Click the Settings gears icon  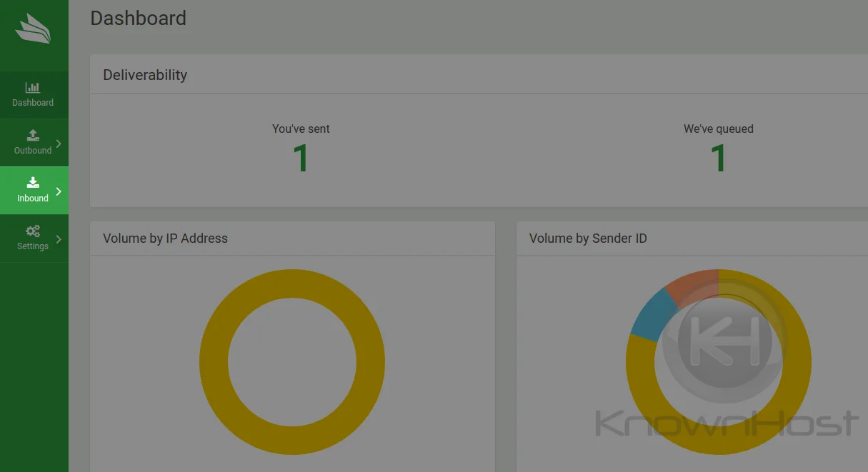[33, 231]
